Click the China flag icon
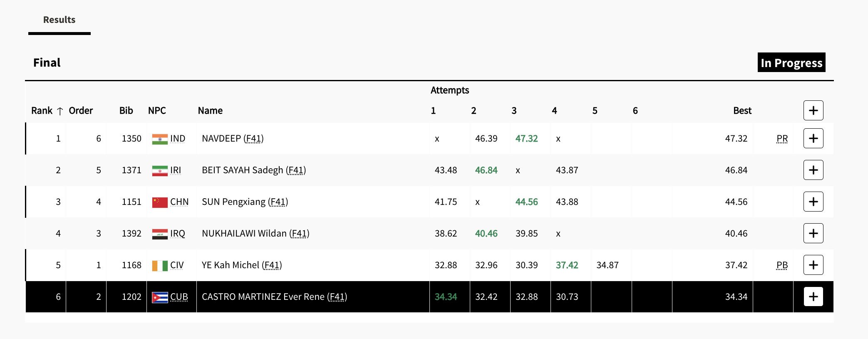 pyautogui.click(x=160, y=202)
